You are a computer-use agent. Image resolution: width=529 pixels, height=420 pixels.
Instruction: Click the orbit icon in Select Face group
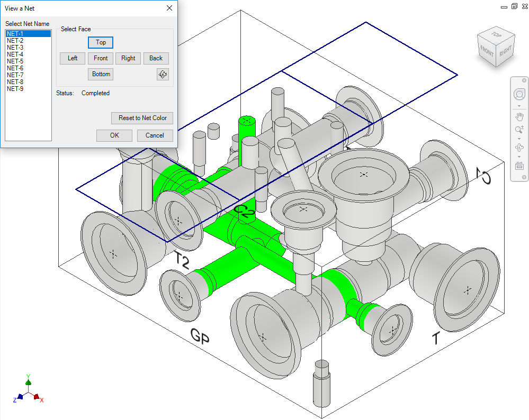pyautogui.click(x=163, y=75)
